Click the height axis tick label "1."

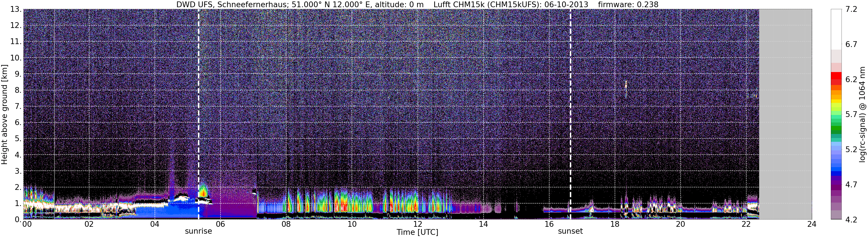pyautogui.click(x=18, y=204)
